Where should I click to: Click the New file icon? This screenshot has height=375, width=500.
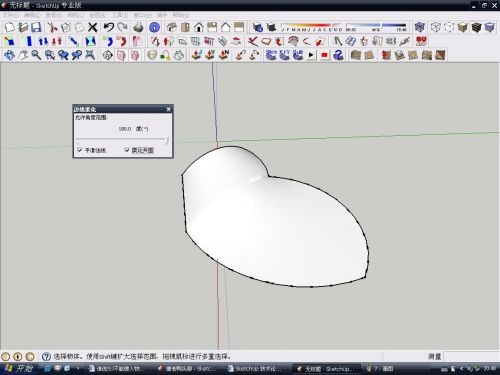click(10, 27)
